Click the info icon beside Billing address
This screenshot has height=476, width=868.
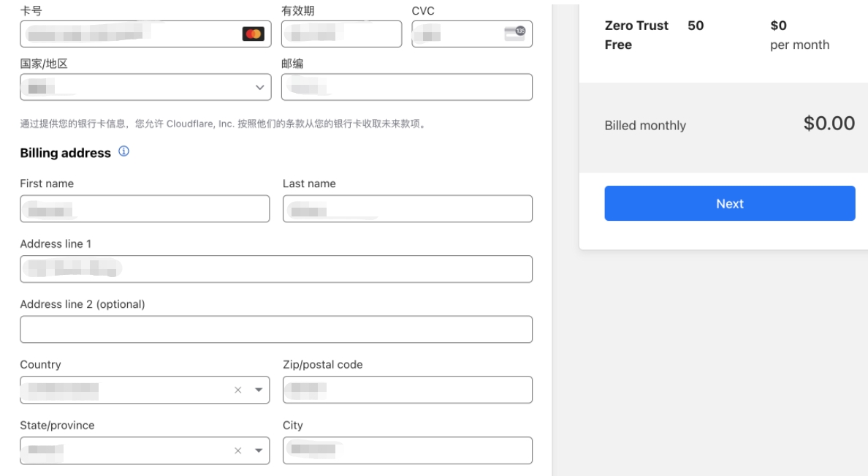[x=123, y=152]
